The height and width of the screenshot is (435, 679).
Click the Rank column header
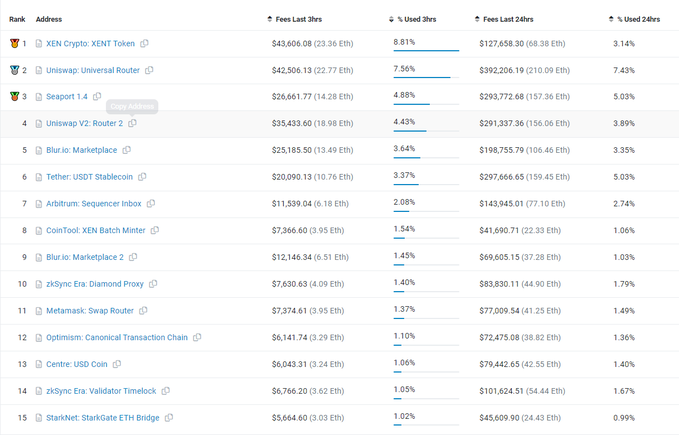coord(17,19)
